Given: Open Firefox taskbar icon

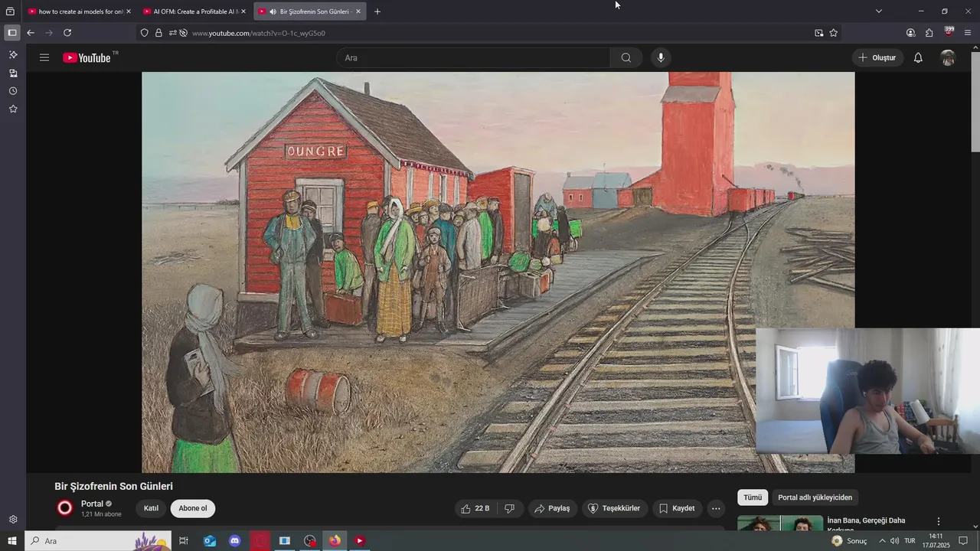Looking at the screenshot, I should tap(335, 540).
